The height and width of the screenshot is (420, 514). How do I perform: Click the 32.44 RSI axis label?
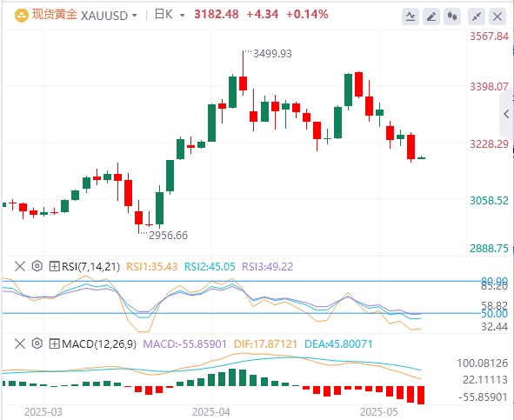pyautogui.click(x=495, y=327)
